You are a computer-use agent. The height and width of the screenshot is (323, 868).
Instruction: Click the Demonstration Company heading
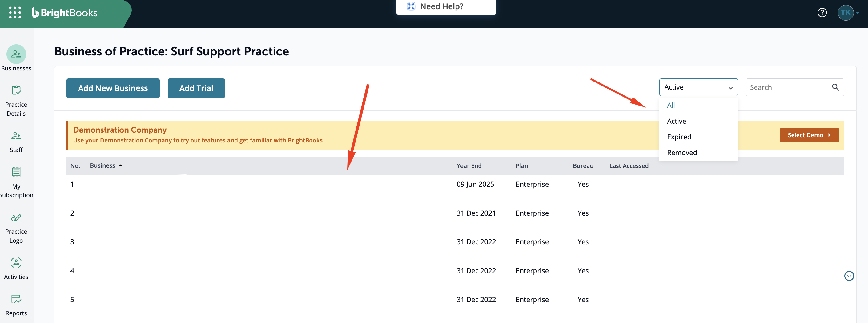(x=120, y=130)
